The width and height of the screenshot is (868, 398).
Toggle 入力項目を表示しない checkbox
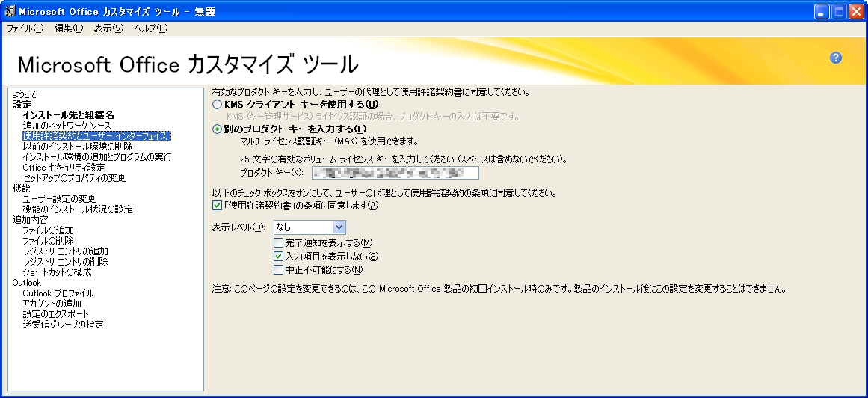(x=278, y=257)
